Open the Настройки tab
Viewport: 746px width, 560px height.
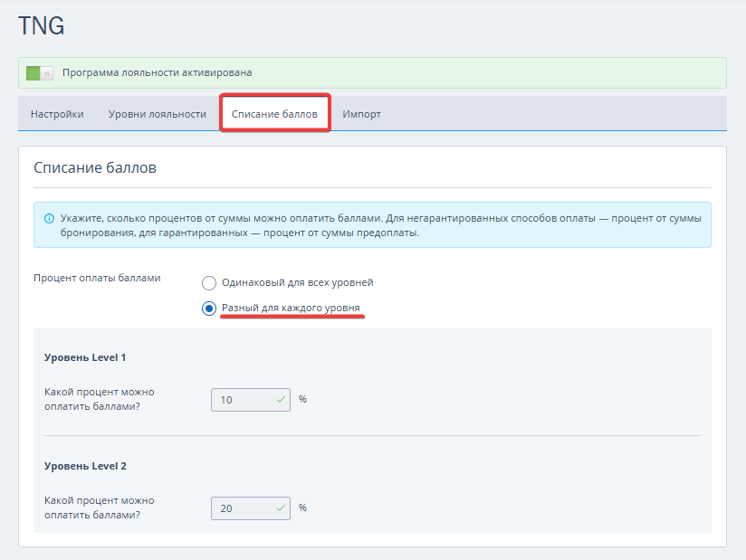click(57, 114)
